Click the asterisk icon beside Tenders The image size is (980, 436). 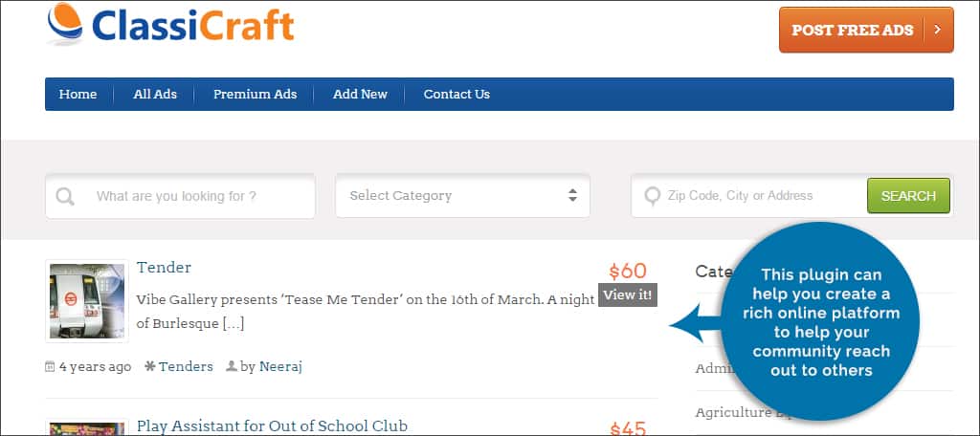click(150, 366)
